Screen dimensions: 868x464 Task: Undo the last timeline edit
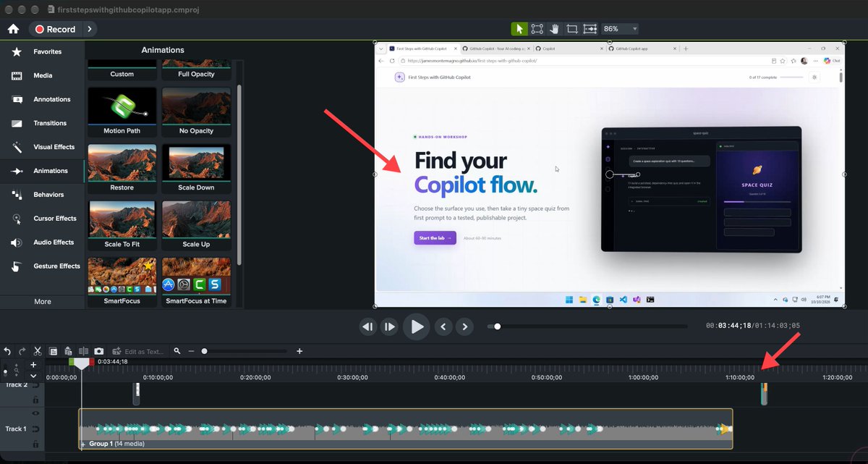pyautogui.click(x=7, y=351)
